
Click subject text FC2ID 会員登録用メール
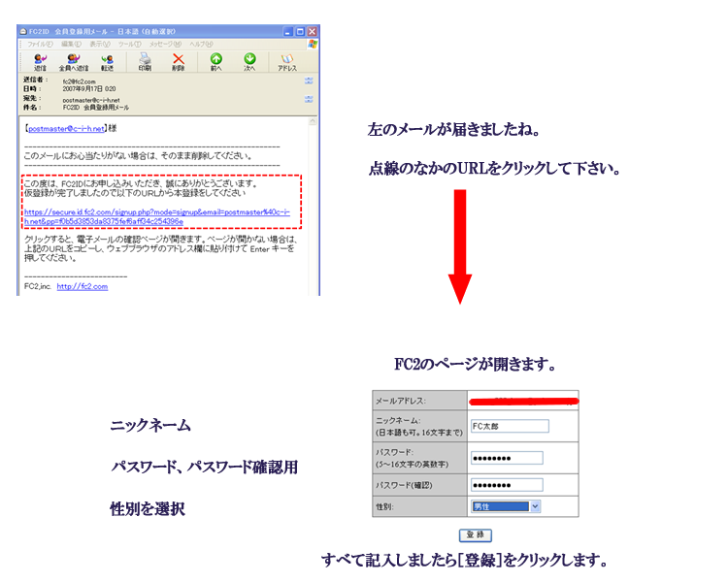[96, 108]
